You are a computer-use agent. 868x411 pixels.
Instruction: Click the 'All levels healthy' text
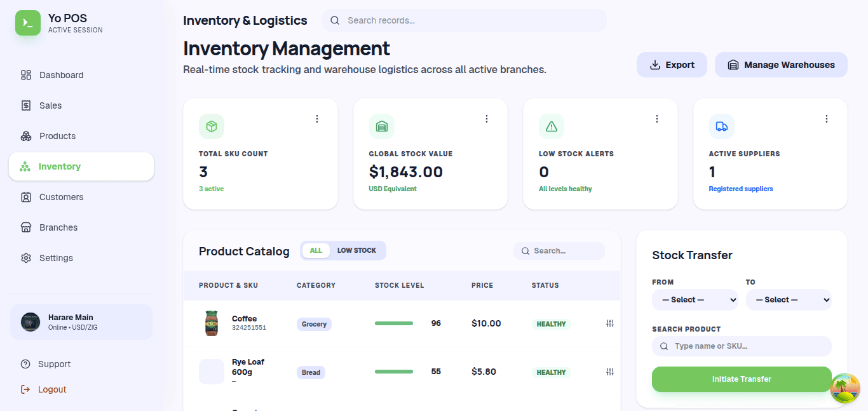pos(566,189)
